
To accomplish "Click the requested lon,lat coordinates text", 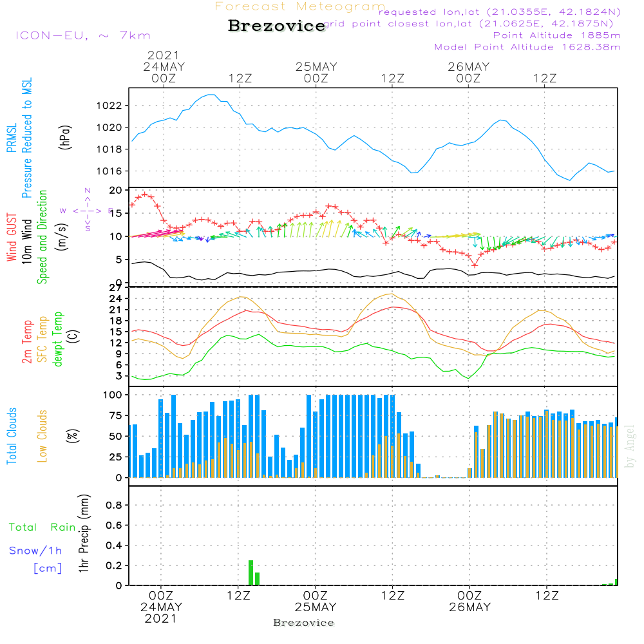I will [500, 12].
